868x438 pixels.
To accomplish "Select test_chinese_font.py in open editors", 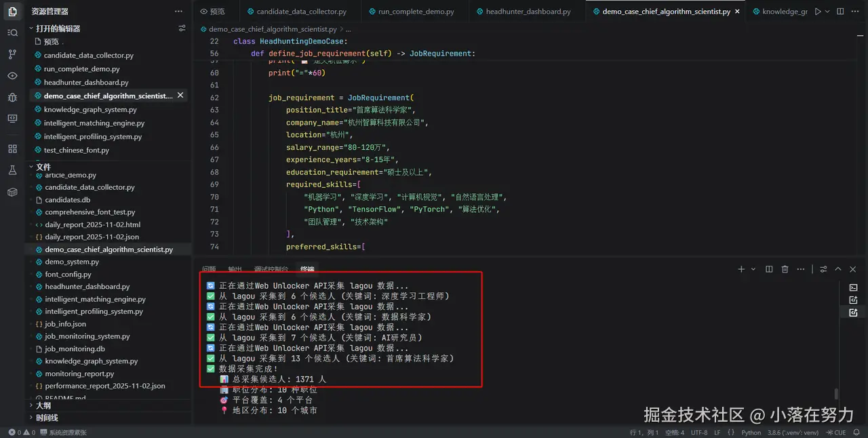I will (77, 150).
